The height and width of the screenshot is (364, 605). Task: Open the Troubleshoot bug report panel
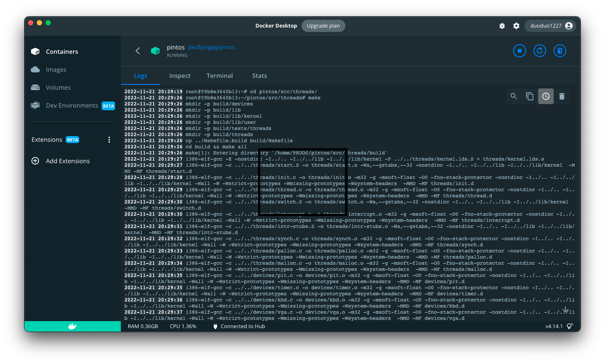502,26
